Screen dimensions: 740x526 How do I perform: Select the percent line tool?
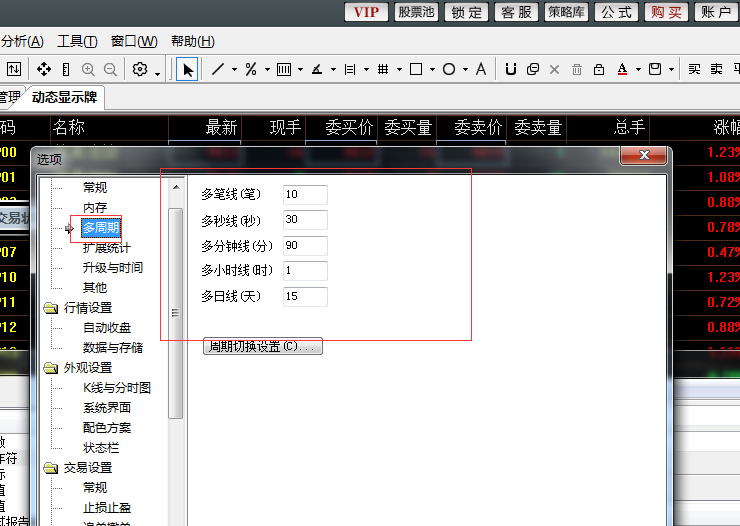[251, 69]
